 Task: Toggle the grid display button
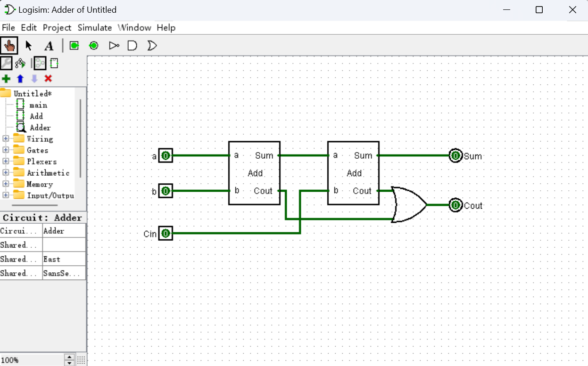(81, 359)
